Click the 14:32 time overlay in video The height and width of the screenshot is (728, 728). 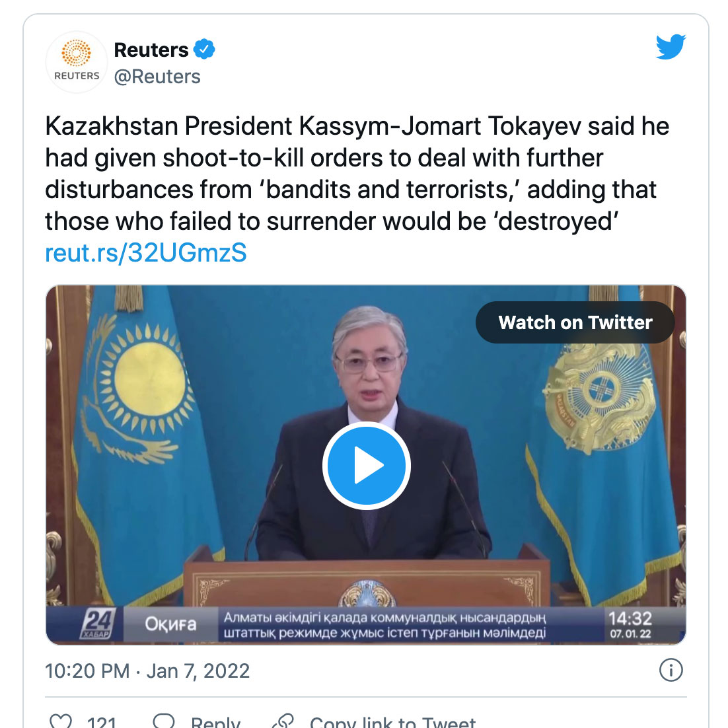tap(630, 619)
